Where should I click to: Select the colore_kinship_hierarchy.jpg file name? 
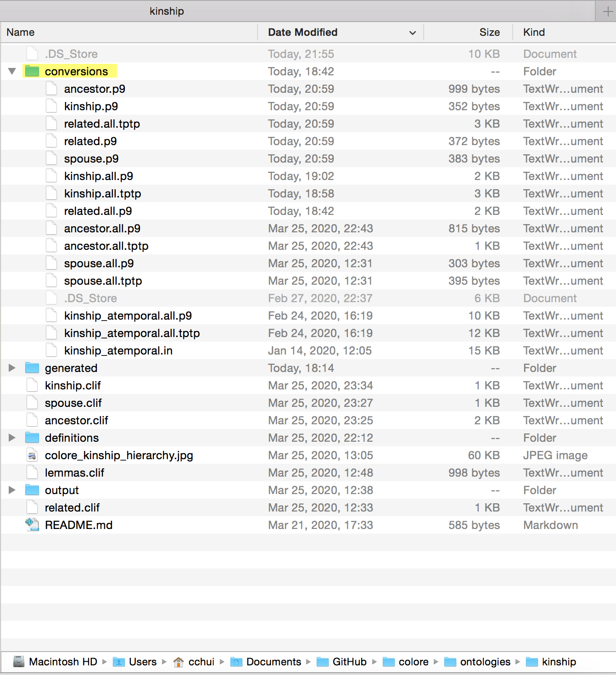click(x=119, y=455)
